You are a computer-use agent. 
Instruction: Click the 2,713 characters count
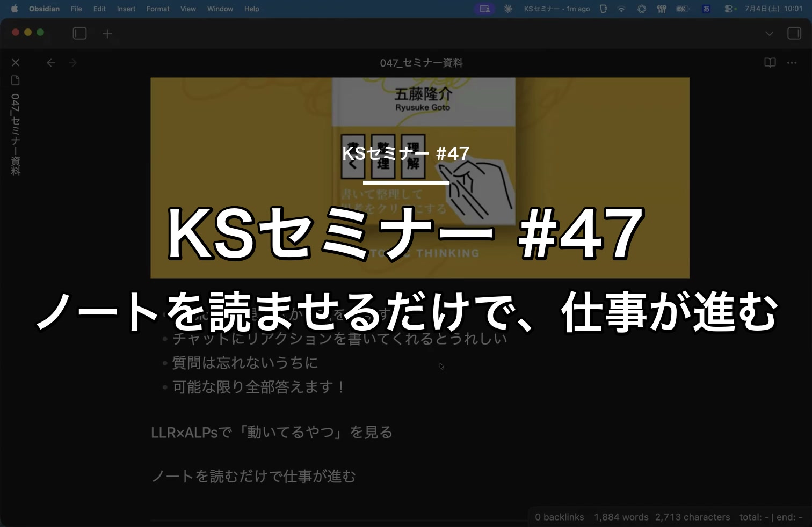(692, 517)
